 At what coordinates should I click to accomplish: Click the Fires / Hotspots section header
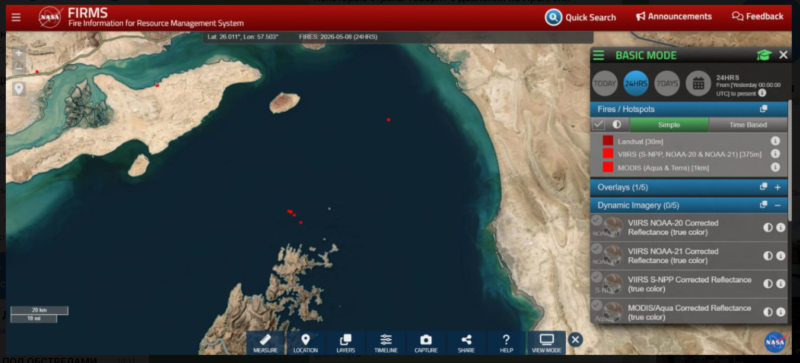(689, 109)
